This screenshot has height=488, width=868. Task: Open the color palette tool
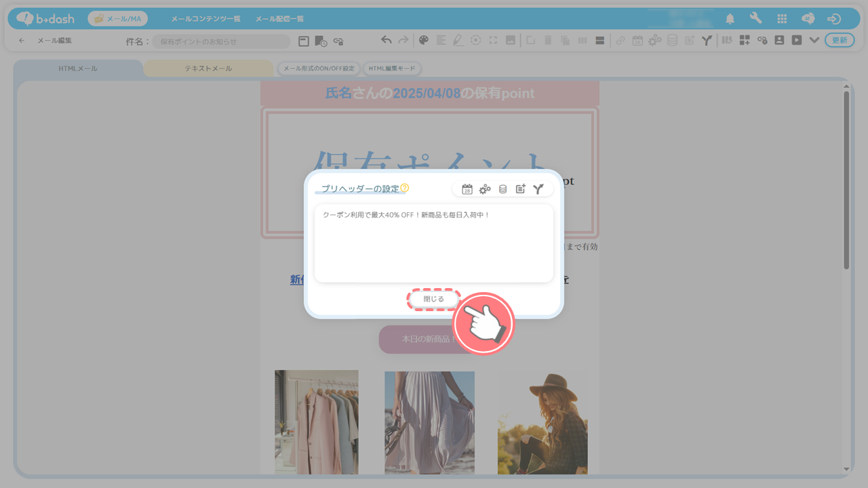424,41
